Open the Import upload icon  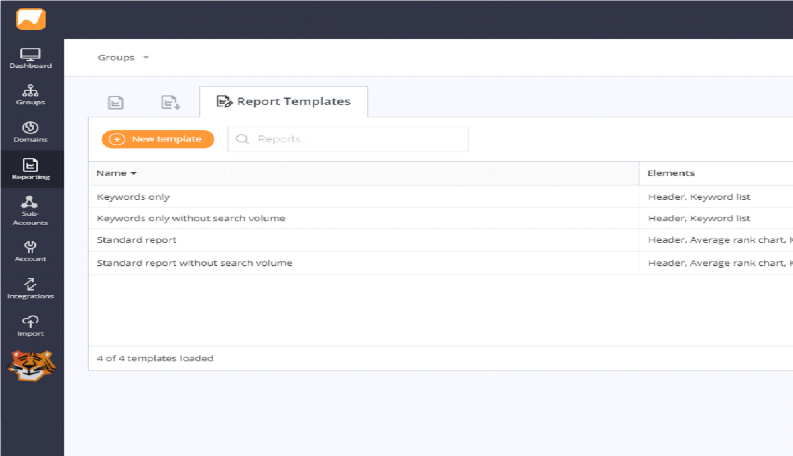point(30,326)
